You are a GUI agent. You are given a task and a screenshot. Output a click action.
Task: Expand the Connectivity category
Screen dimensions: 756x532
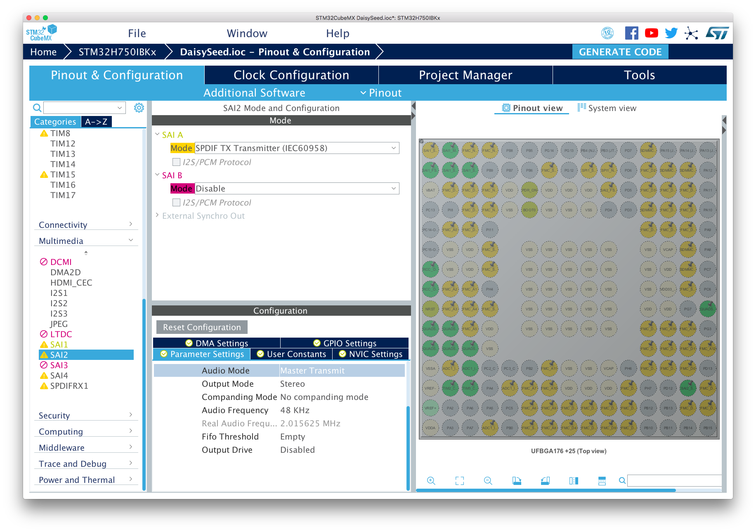[x=85, y=225]
